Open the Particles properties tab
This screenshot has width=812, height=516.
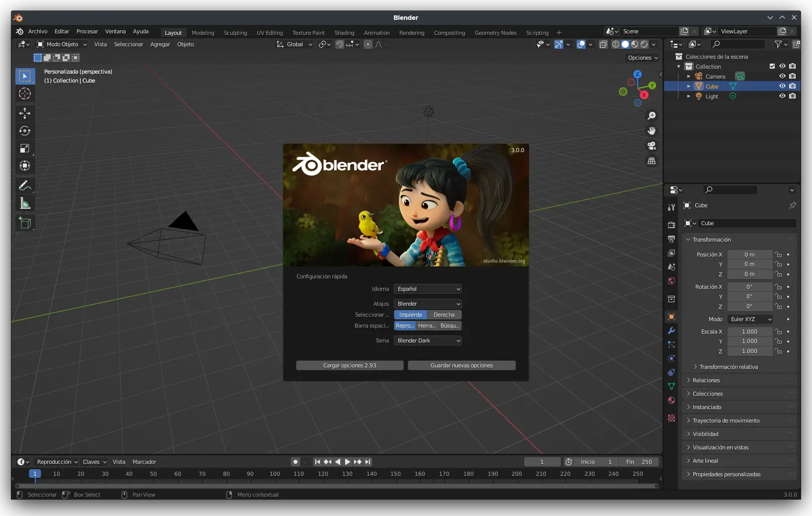click(671, 344)
